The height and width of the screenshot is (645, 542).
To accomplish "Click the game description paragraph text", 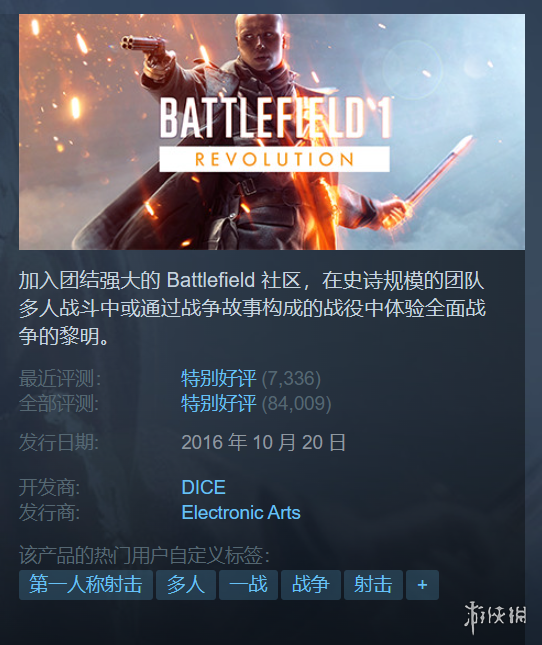I will pos(252,308).
